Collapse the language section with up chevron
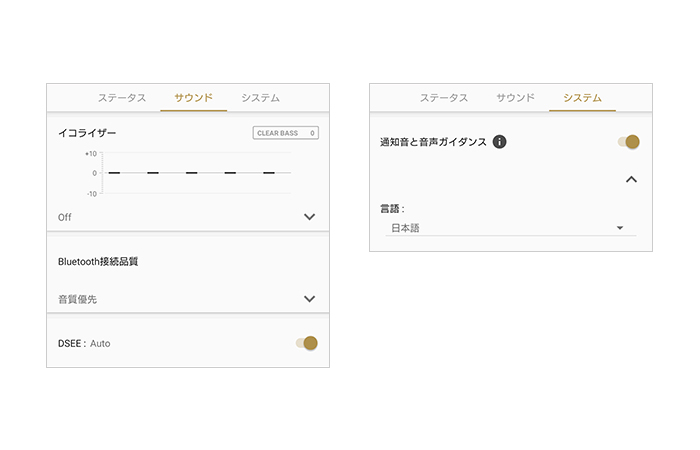 point(631,180)
